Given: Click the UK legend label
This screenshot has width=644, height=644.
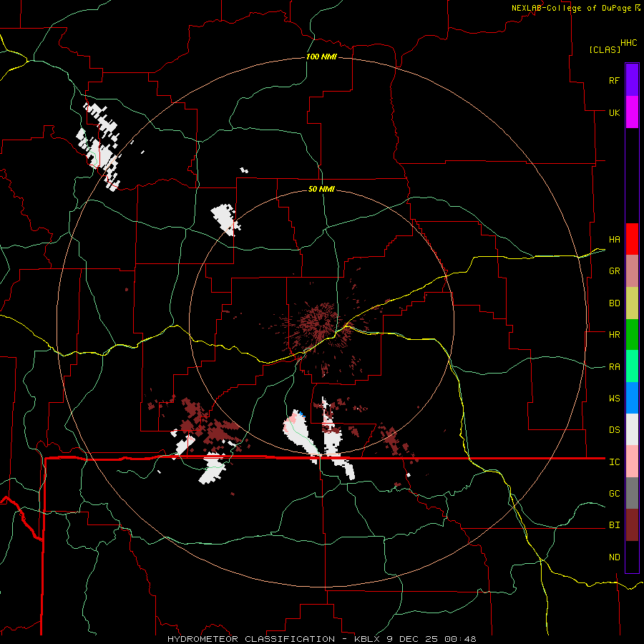Looking at the screenshot, I should pos(614,112).
